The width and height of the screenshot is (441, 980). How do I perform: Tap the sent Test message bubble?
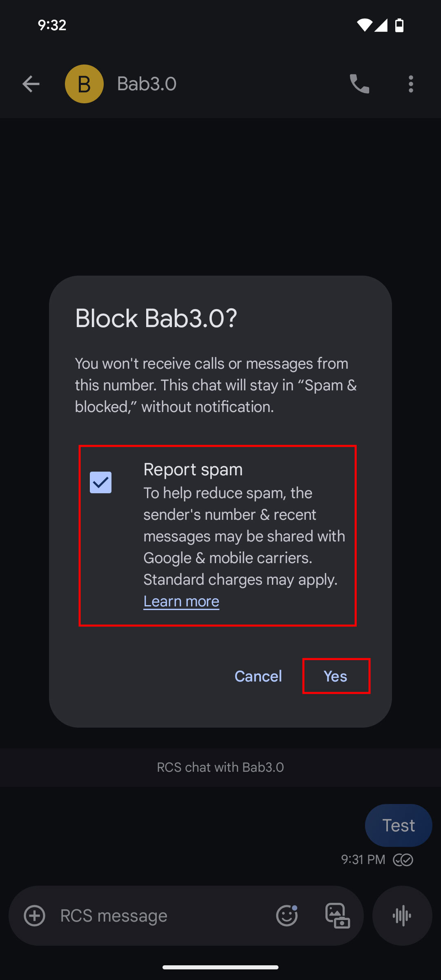pos(399,825)
